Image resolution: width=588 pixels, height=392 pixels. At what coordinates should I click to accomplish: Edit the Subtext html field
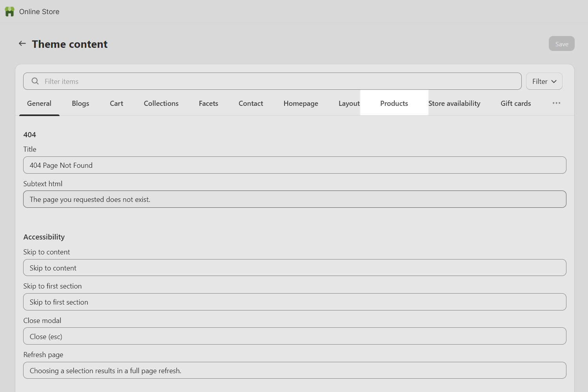[295, 199]
